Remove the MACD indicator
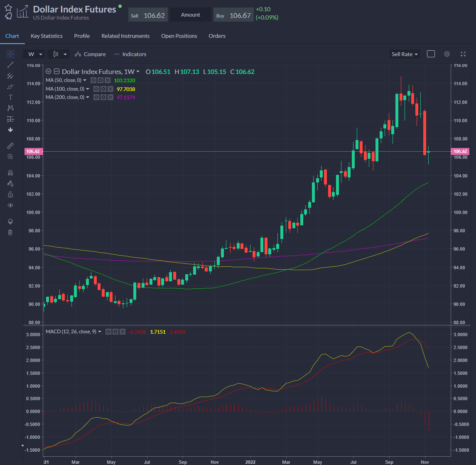 pyautogui.click(x=123, y=332)
